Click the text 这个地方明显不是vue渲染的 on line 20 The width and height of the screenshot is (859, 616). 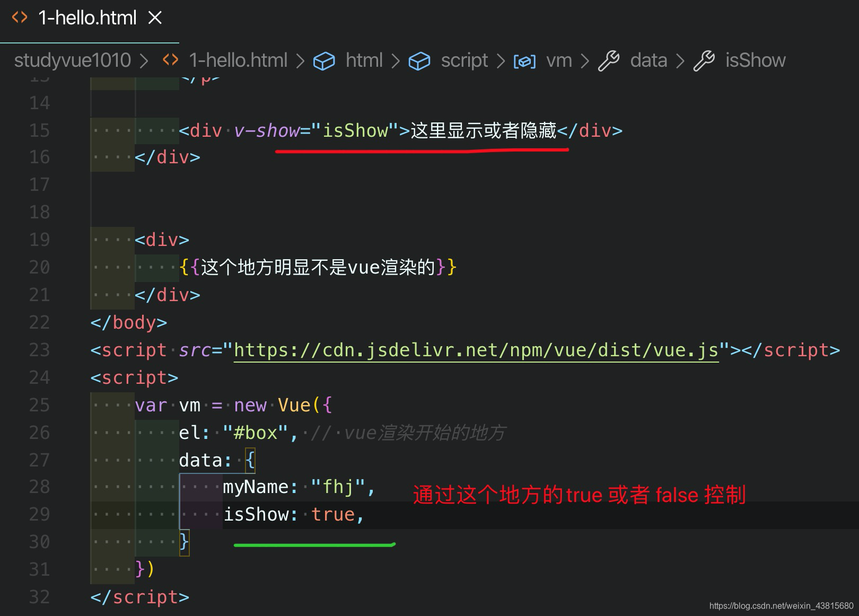pyautogui.click(x=318, y=267)
